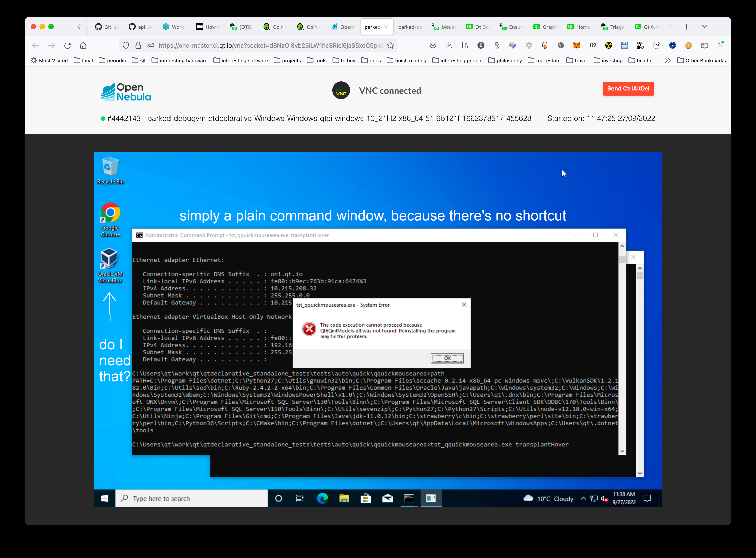This screenshot has width=756, height=558.
Task: Open Task View in the taskbar
Action: (300, 498)
